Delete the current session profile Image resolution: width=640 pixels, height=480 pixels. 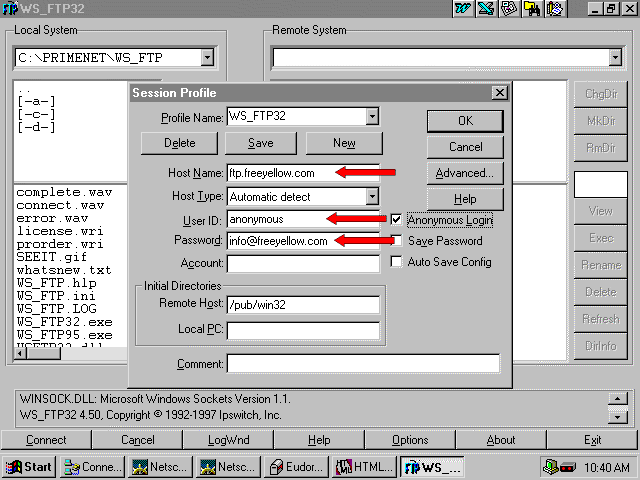(180, 143)
